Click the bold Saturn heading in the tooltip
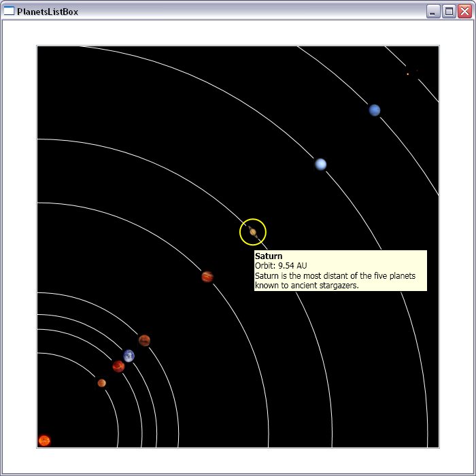Image resolution: width=476 pixels, height=476 pixels. coord(269,256)
